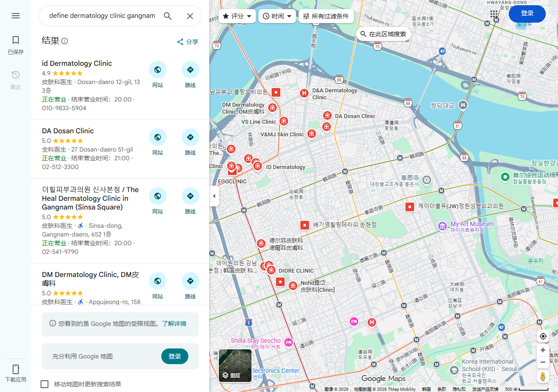Viewport: 558px width, 392px height.
Task: Click the Nohd皮肤科 Clinic map pin
Action: pyautogui.click(x=293, y=286)
